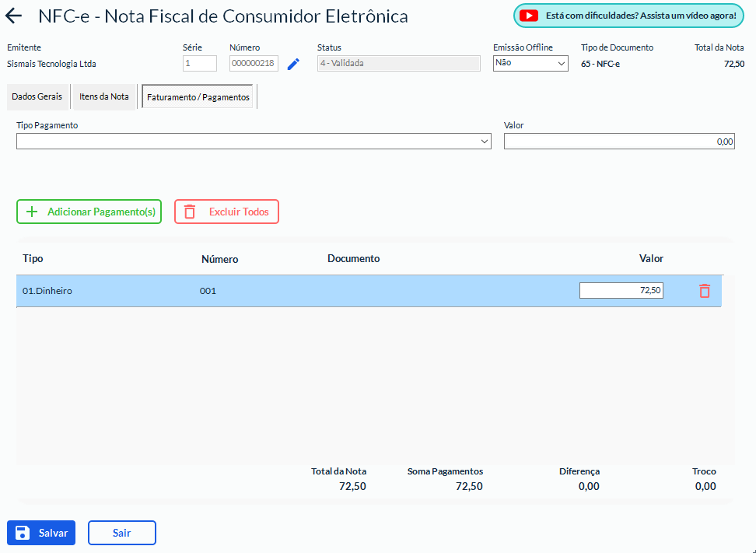Screen dimensions: 756x553
Task: Edit the 72,50 value in payment row
Action: [621, 290]
